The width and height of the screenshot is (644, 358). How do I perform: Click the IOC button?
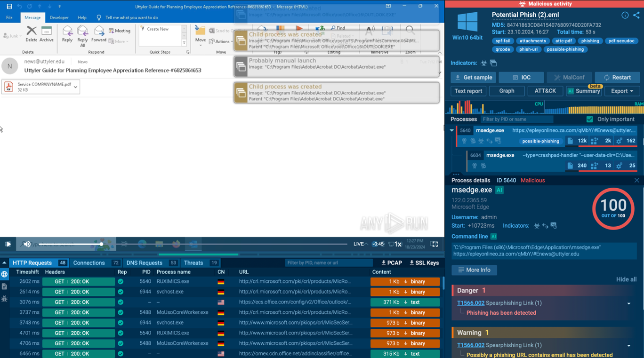coord(521,77)
